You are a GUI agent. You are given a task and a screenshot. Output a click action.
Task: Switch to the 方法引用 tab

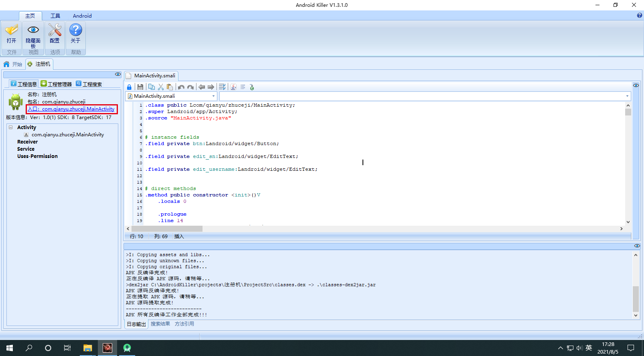(184, 324)
